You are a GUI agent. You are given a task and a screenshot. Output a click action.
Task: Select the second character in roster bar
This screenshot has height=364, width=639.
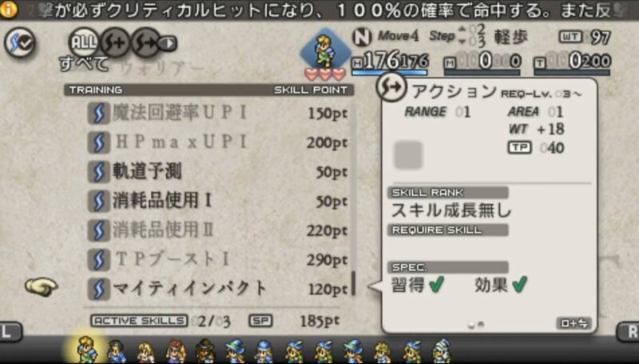117,351
